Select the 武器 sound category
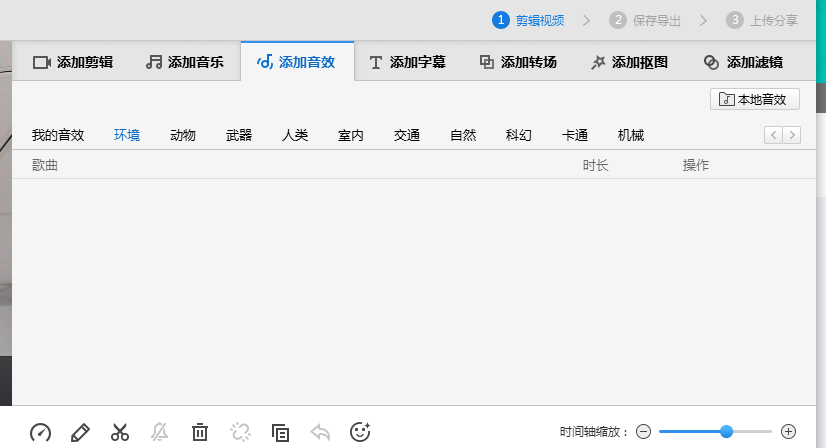826x448 pixels. 239,135
